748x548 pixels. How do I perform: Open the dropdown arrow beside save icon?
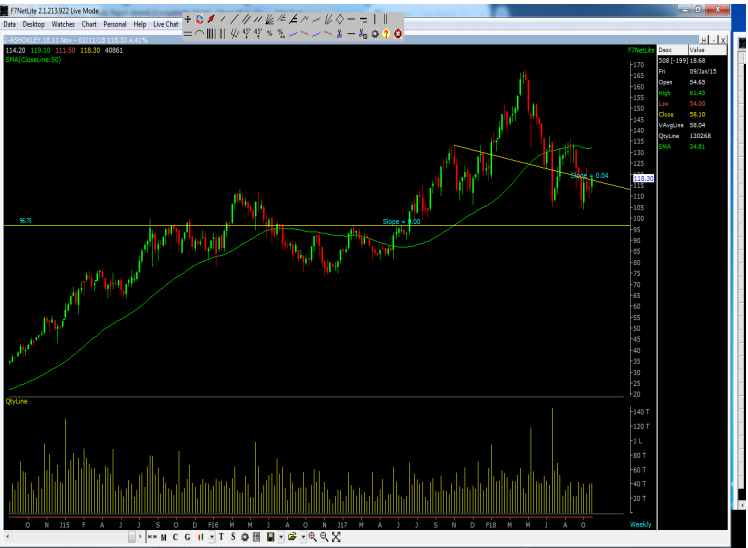tap(281, 537)
